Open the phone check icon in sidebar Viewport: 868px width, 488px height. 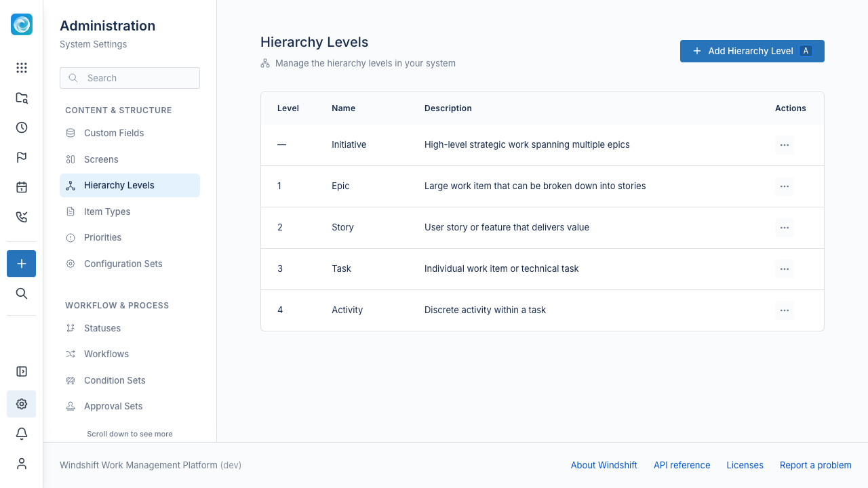click(22, 217)
